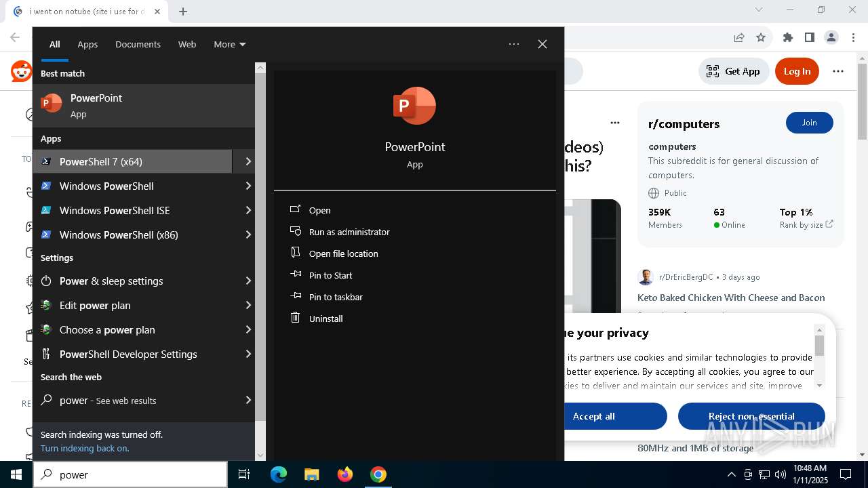Share this page from address bar
Viewport: 868px width, 488px height.
click(x=739, y=38)
